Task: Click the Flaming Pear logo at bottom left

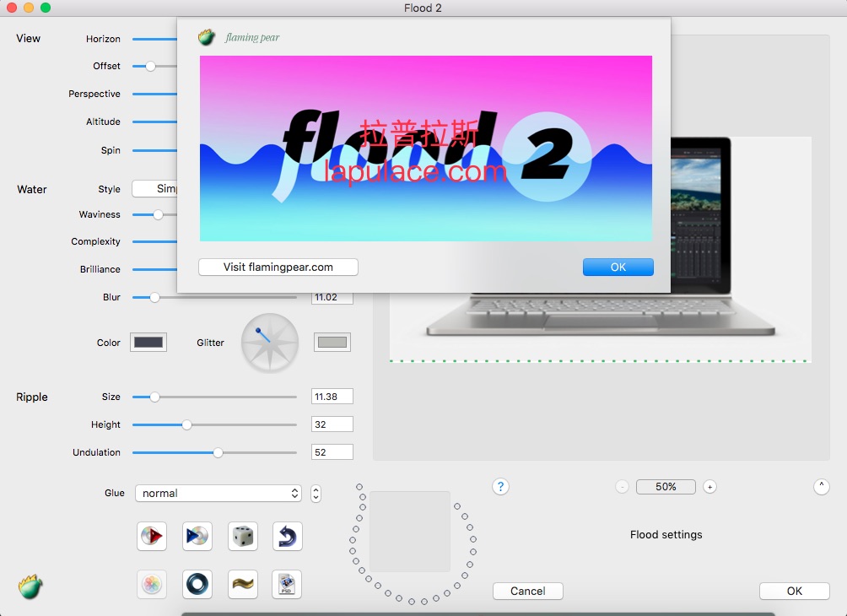Action: (31, 586)
